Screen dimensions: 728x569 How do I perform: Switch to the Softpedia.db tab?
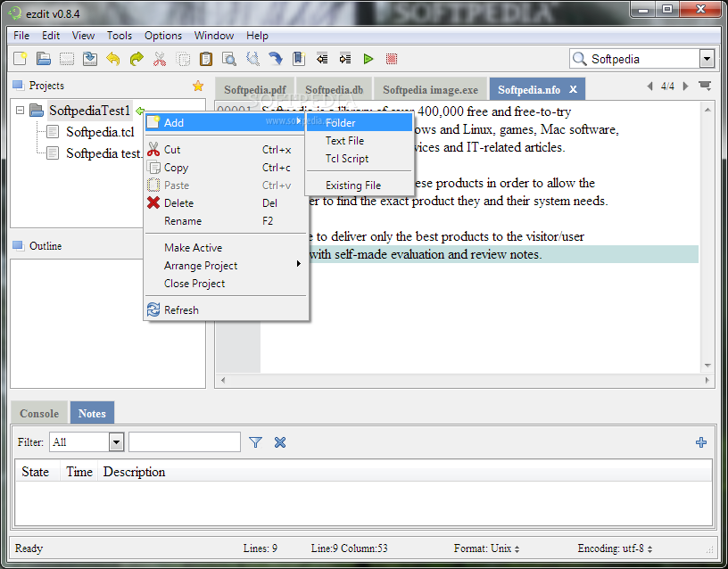click(x=334, y=89)
